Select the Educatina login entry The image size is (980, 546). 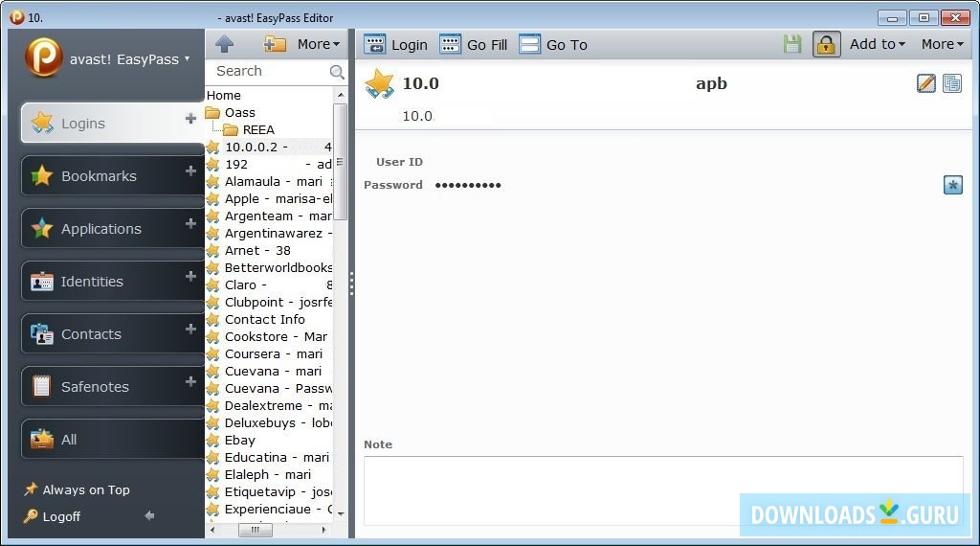(x=269, y=457)
